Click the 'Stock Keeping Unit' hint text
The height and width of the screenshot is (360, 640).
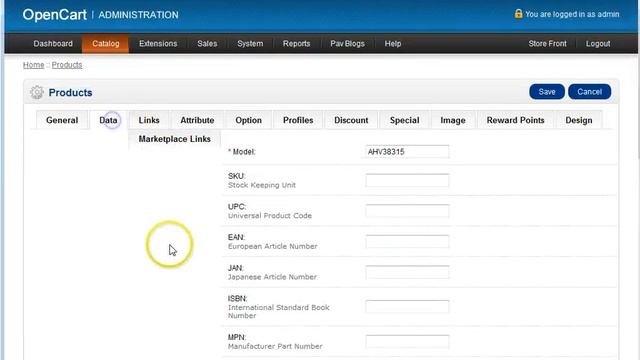pyautogui.click(x=262, y=185)
